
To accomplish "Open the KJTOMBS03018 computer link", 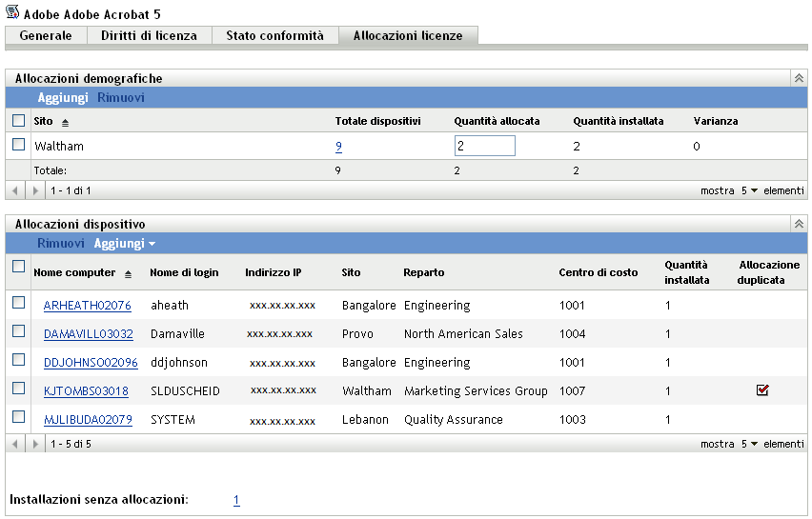I will pyautogui.click(x=86, y=390).
